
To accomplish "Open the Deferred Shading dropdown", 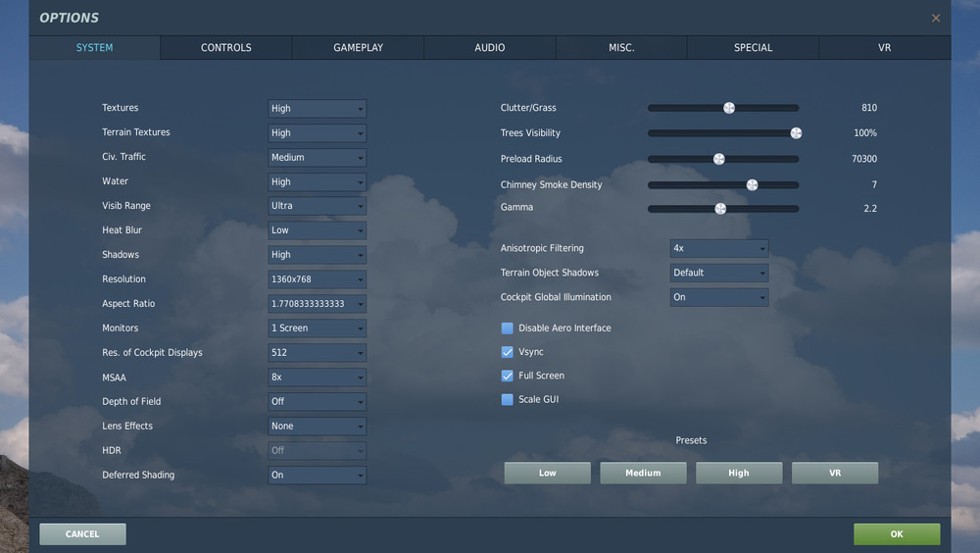I will click(x=317, y=475).
